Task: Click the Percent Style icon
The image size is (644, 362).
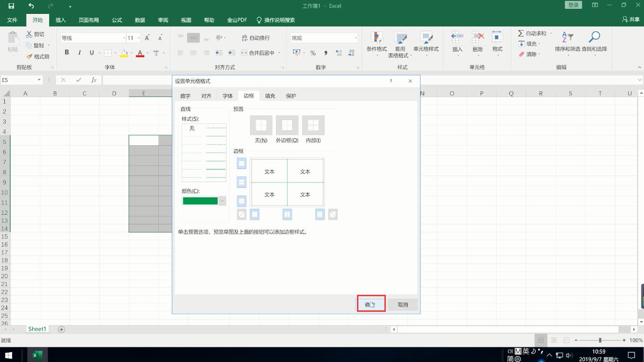Action: pos(313,53)
